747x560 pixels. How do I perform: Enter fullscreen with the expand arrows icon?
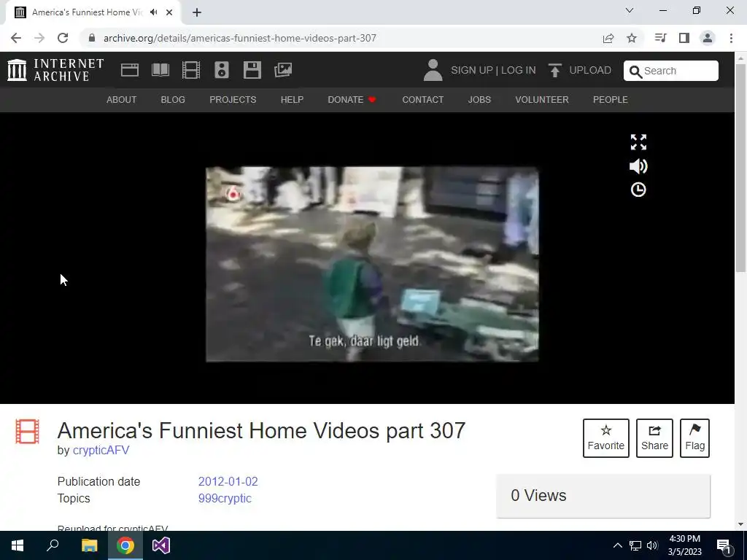(638, 142)
